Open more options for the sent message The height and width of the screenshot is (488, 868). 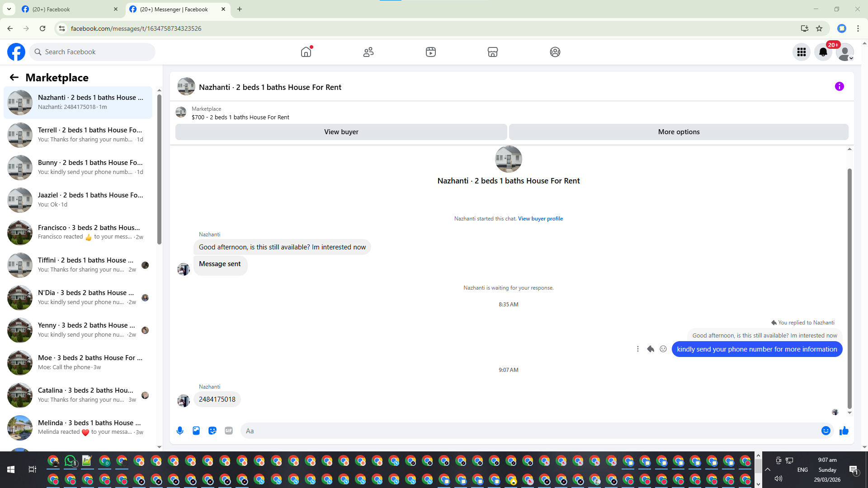point(638,349)
